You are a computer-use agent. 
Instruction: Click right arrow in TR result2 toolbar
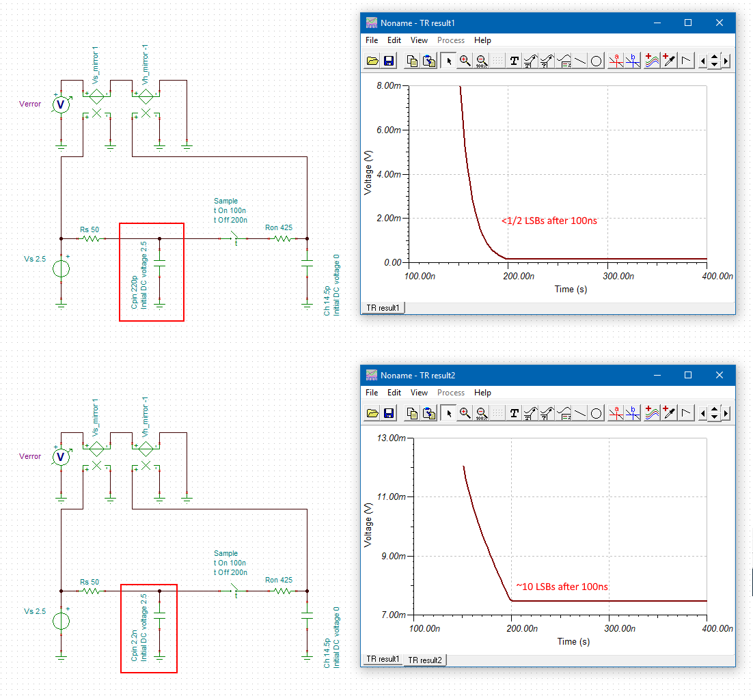(x=726, y=413)
